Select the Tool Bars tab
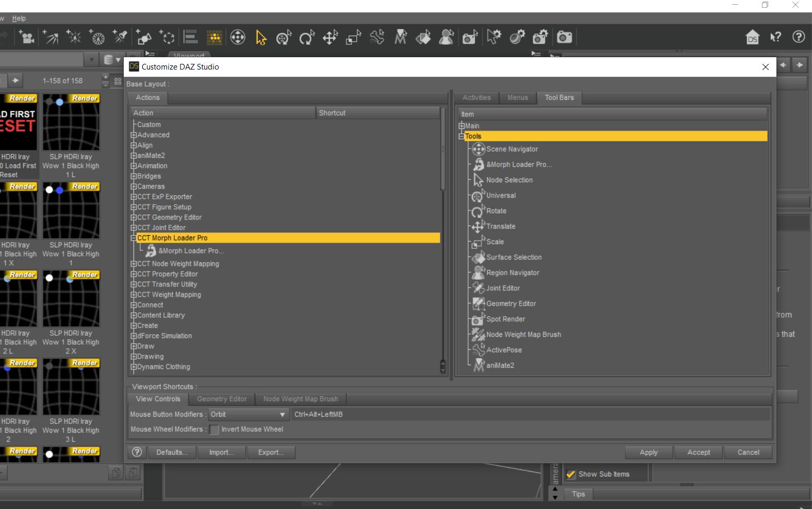This screenshot has width=812, height=509. tap(559, 97)
